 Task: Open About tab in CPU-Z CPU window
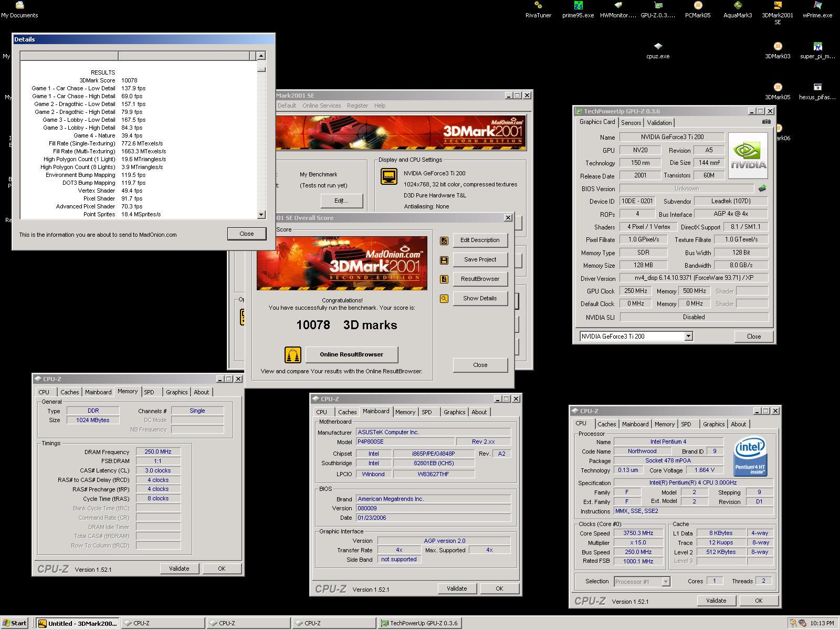point(738,424)
